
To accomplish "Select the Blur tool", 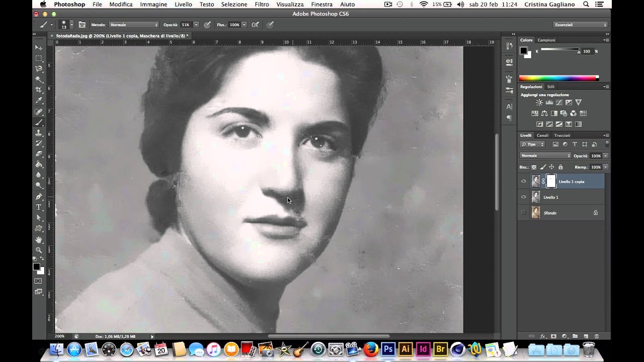I will [39, 175].
